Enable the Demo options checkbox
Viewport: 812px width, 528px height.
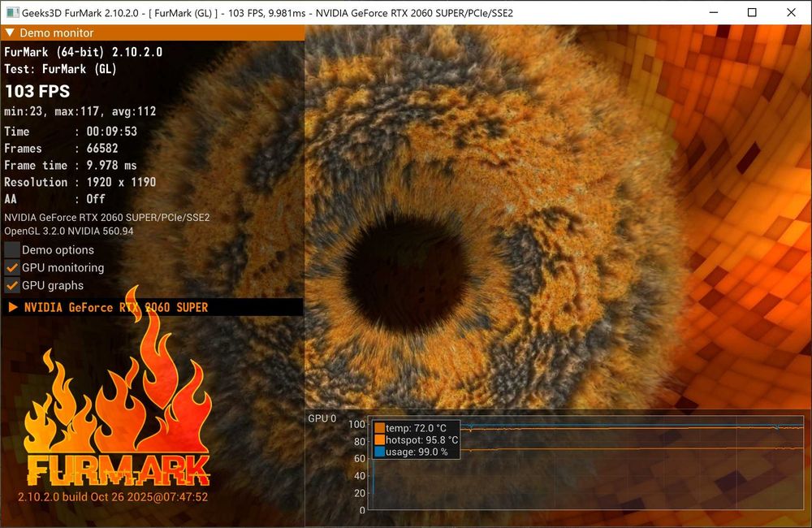point(12,249)
